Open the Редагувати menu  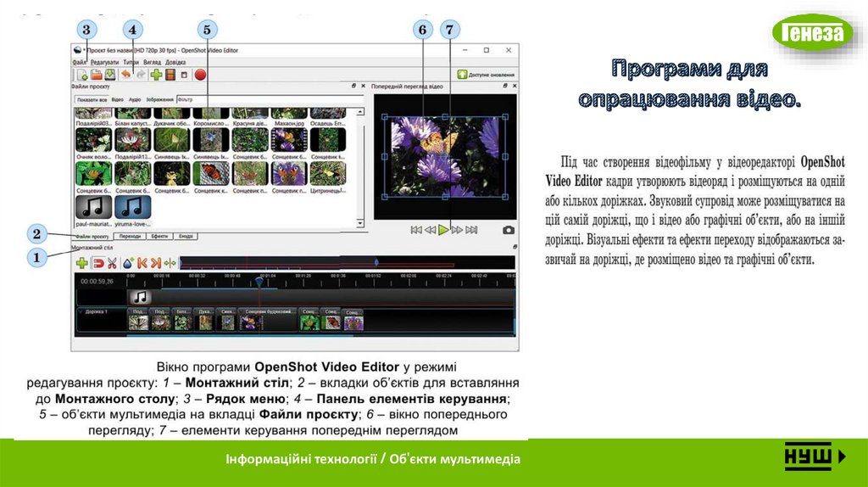(104, 63)
